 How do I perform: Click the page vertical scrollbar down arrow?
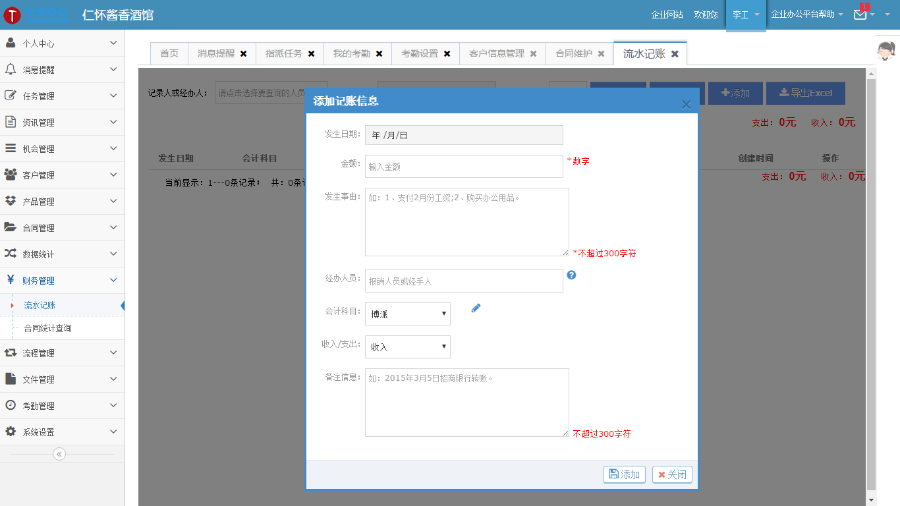[x=871, y=500]
